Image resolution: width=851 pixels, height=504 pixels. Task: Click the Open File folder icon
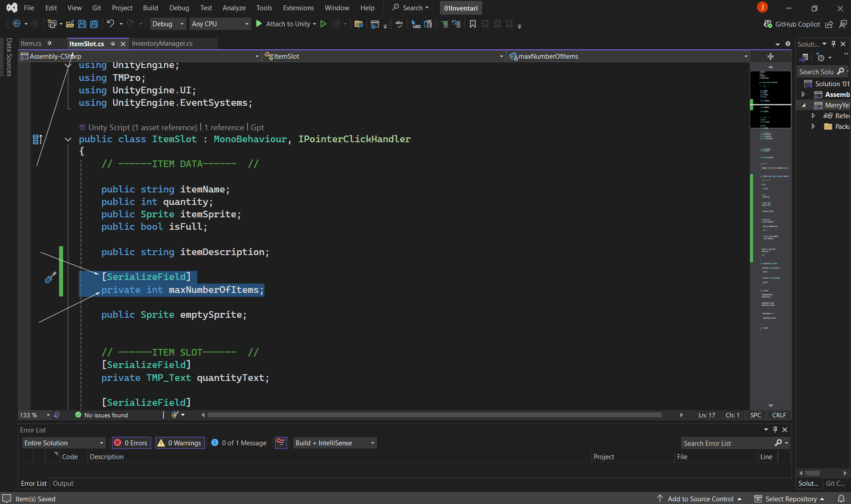[70, 24]
